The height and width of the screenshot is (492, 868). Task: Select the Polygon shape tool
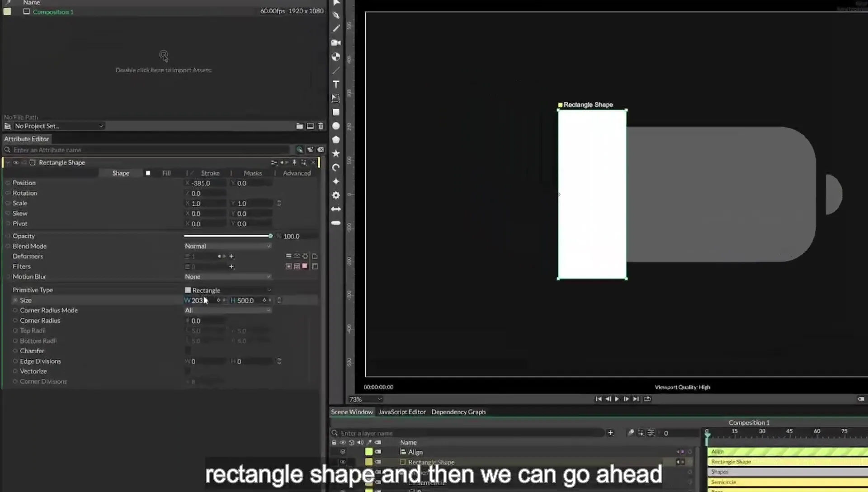(x=336, y=140)
